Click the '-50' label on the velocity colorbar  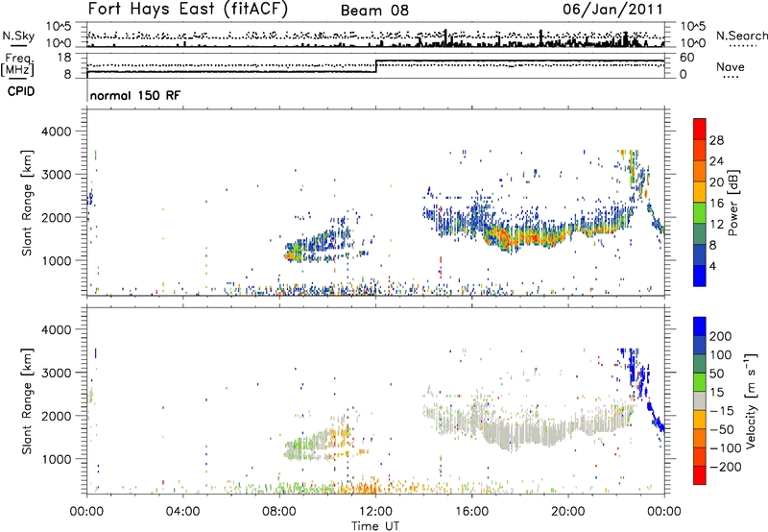click(722, 429)
